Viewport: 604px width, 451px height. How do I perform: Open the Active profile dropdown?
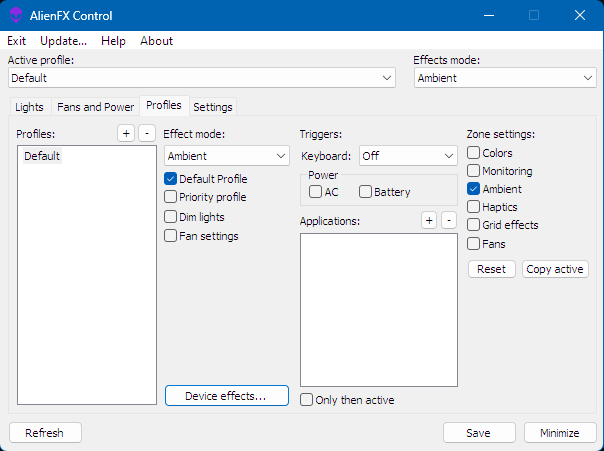202,78
